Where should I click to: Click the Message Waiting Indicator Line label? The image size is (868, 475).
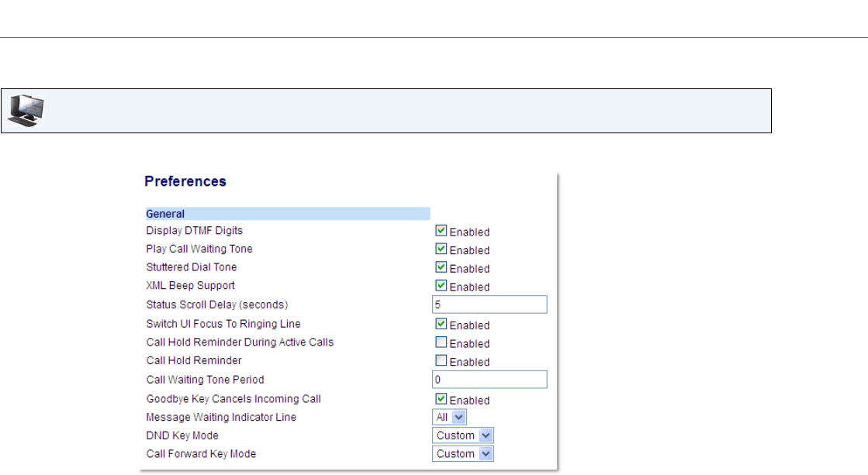221,418
